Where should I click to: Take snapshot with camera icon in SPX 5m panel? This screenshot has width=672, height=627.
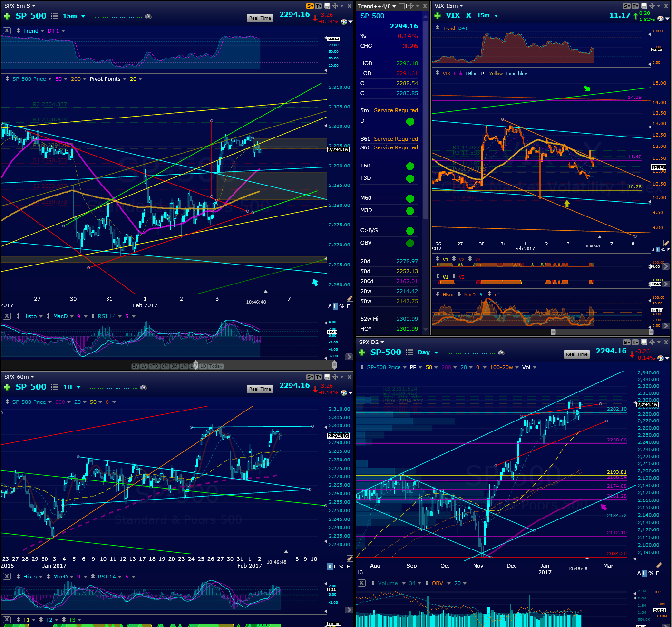[148, 16]
